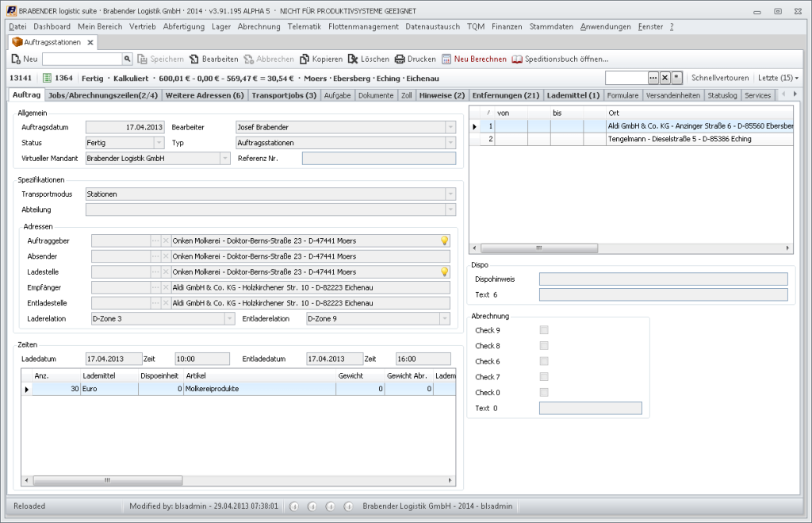
Task: Expand the Laderelation D-Zone 3 dropdown
Action: 229,318
